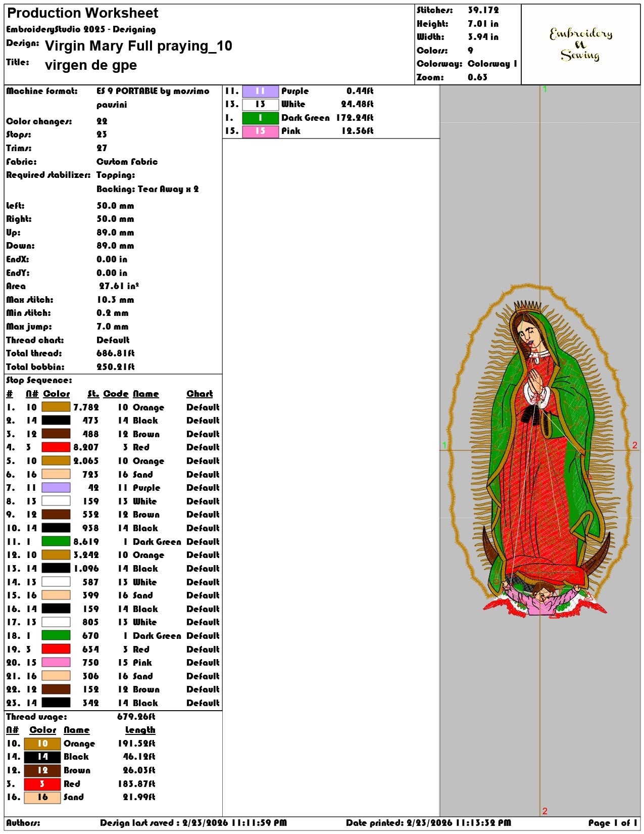Select purple swatch in stop sequence row 7
This screenshot has width=644, height=834.
pos(56,488)
